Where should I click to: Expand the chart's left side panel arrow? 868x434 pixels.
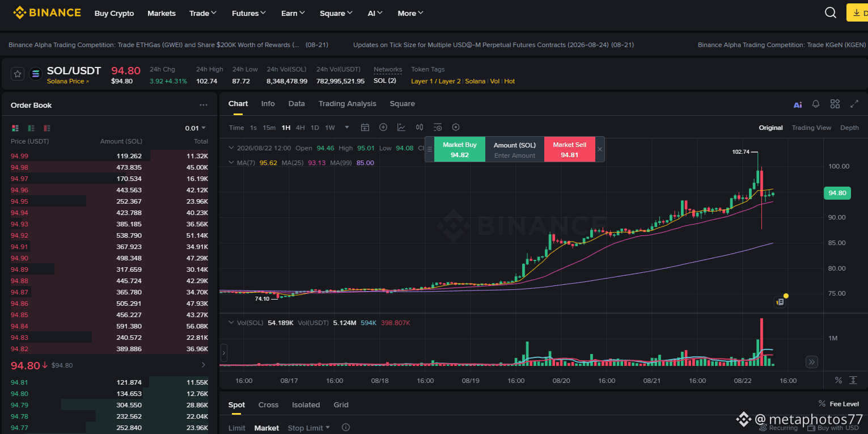point(223,353)
